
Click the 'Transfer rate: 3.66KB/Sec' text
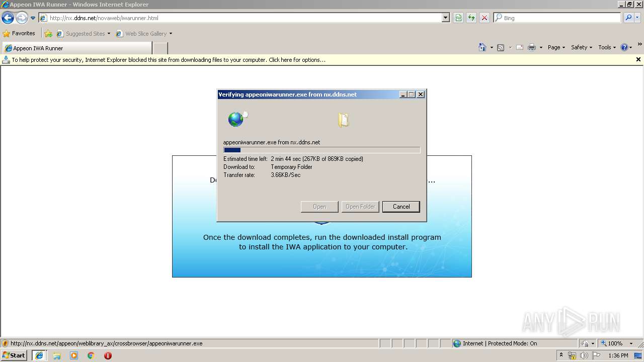tap(262, 175)
